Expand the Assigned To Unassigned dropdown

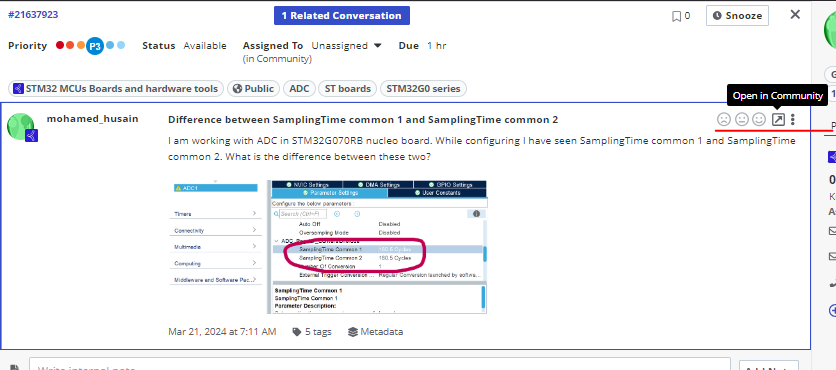pyautogui.click(x=347, y=46)
